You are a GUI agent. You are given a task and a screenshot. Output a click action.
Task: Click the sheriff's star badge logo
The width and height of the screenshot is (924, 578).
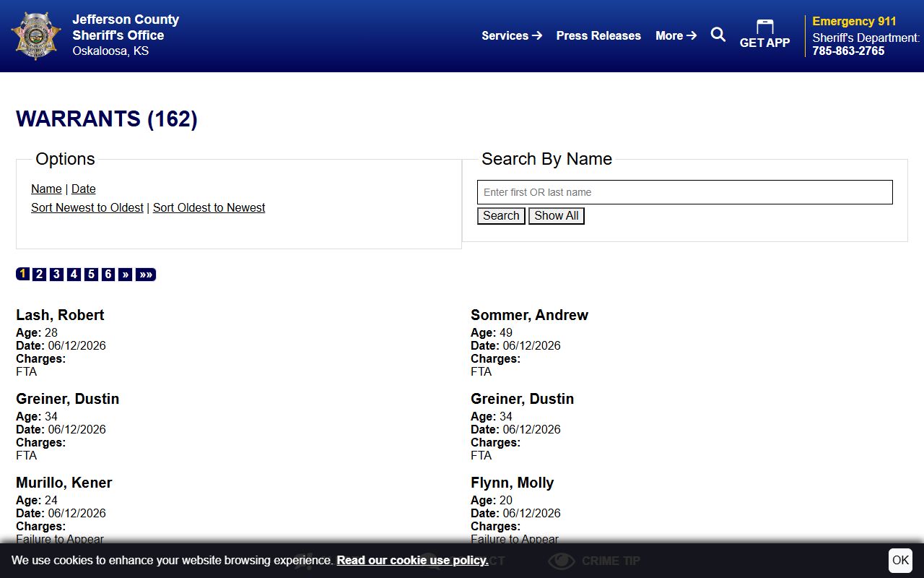[36, 36]
